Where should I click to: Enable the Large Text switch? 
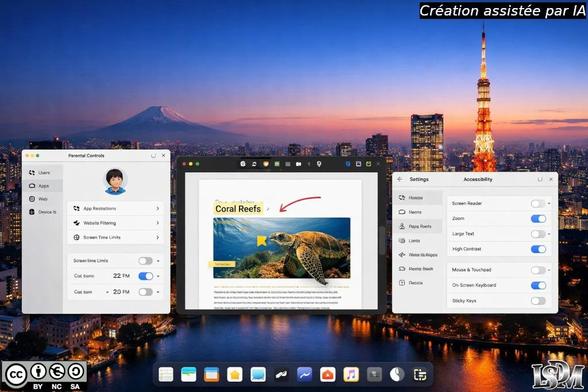coord(537,234)
